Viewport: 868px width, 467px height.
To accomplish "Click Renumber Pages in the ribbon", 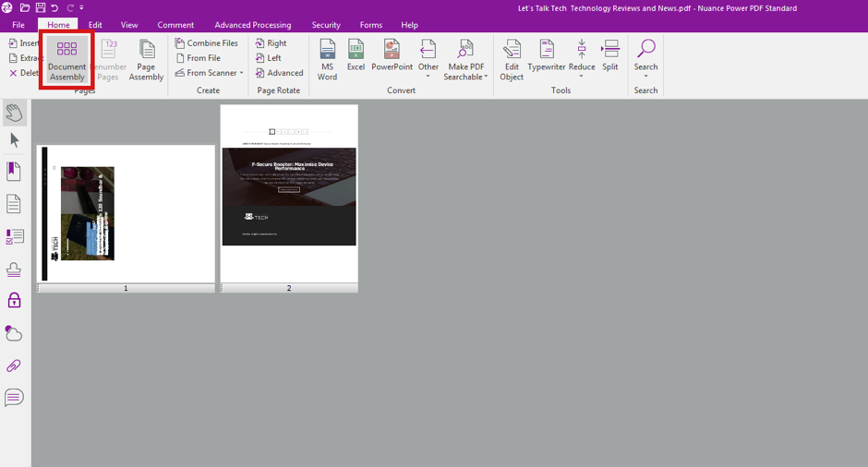I will [x=109, y=60].
